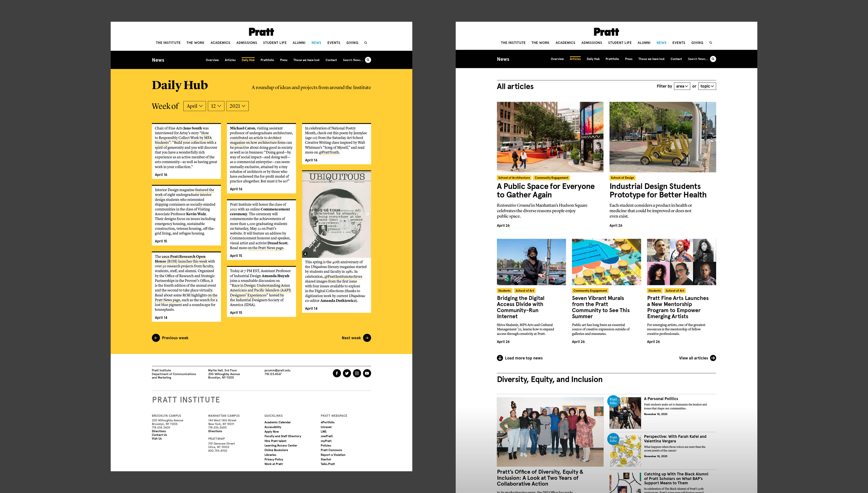
Task: Click View all articles arrow icon
Action: pyautogui.click(x=713, y=358)
